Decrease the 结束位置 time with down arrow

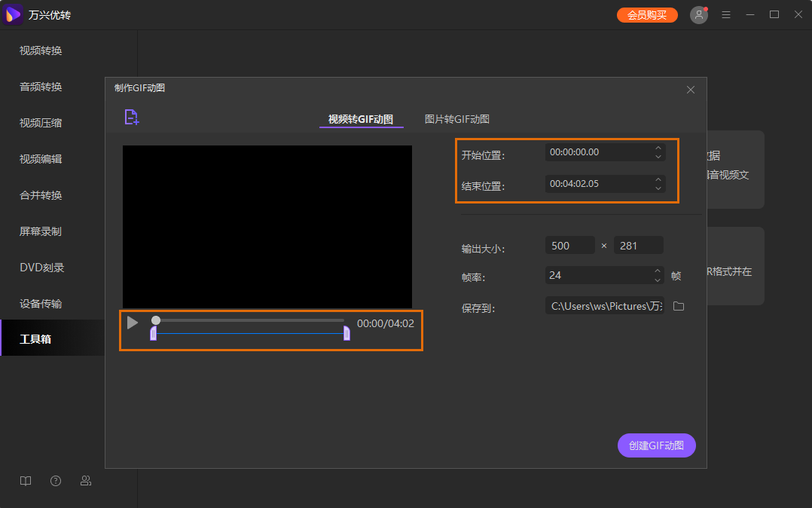click(658, 188)
